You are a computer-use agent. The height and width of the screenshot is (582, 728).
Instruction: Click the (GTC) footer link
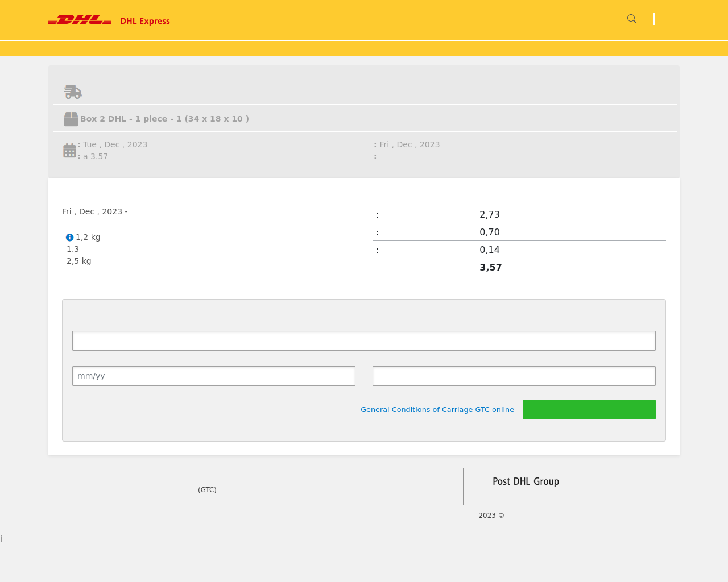207,489
